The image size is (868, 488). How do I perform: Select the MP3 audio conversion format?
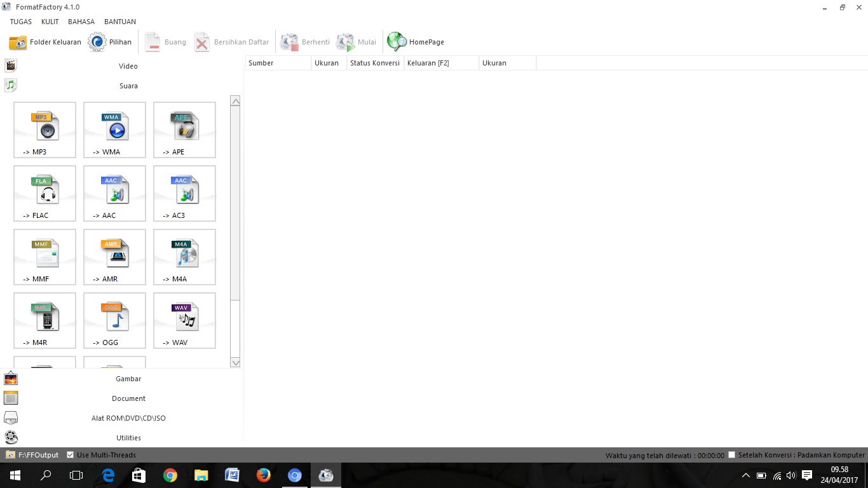click(x=44, y=130)
